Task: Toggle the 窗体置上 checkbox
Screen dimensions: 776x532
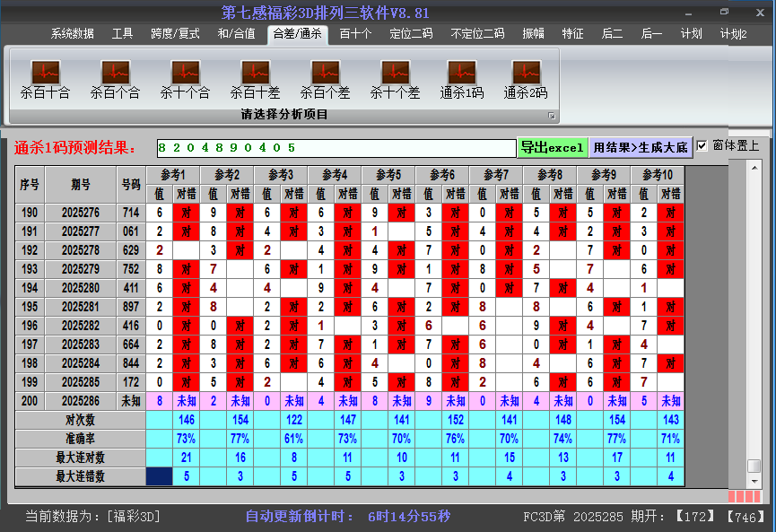Action: [x=702, y=146]
